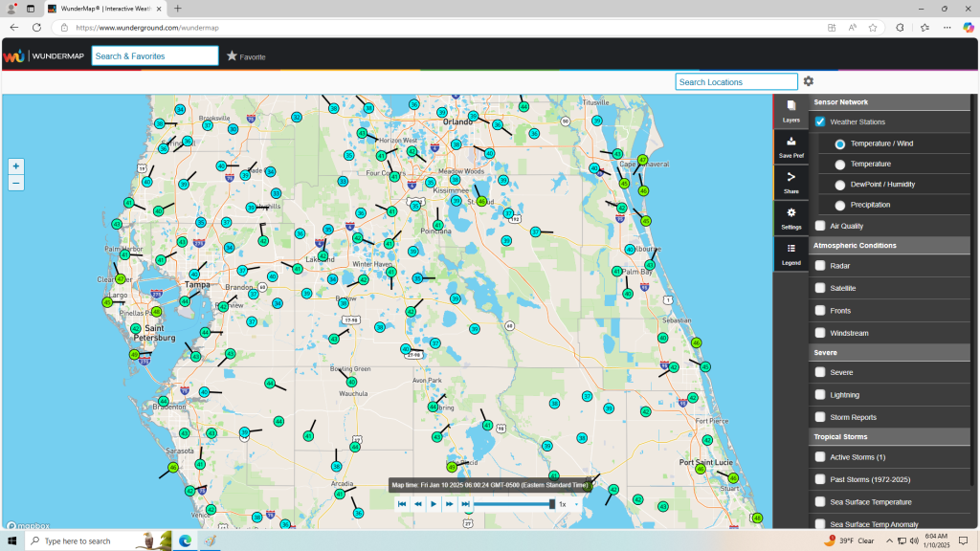The width and height of the screenshot is (980, 551).
Task: Click the animation timeline slider handle
Action: tap(552, 504)
